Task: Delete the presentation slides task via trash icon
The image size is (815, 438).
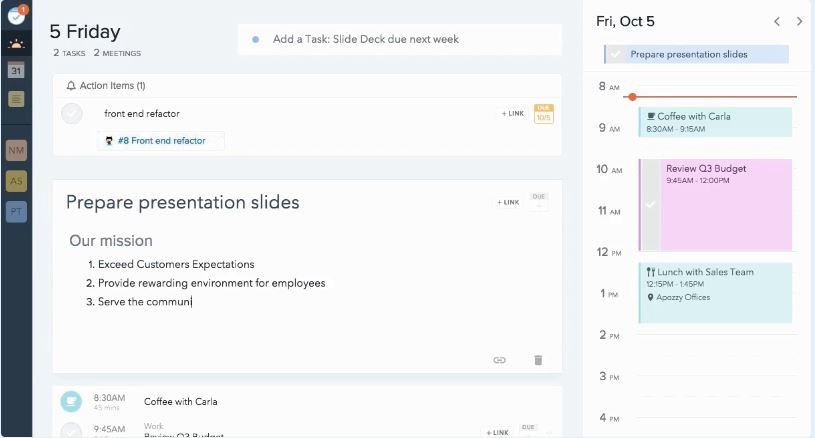Action: [x=538, y=360]
